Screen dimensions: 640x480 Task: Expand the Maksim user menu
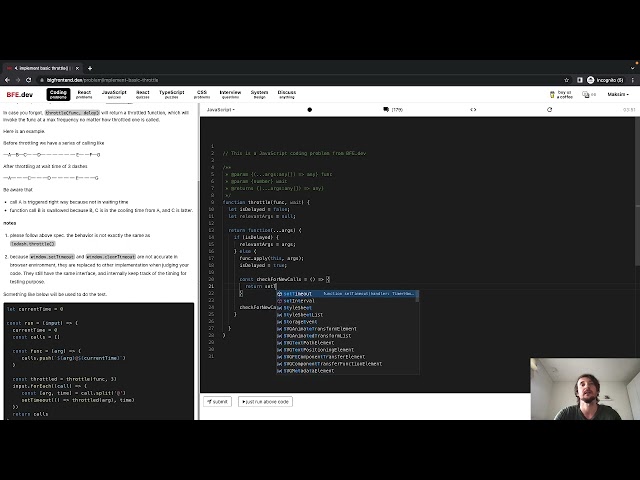click(x=618, y=94)
